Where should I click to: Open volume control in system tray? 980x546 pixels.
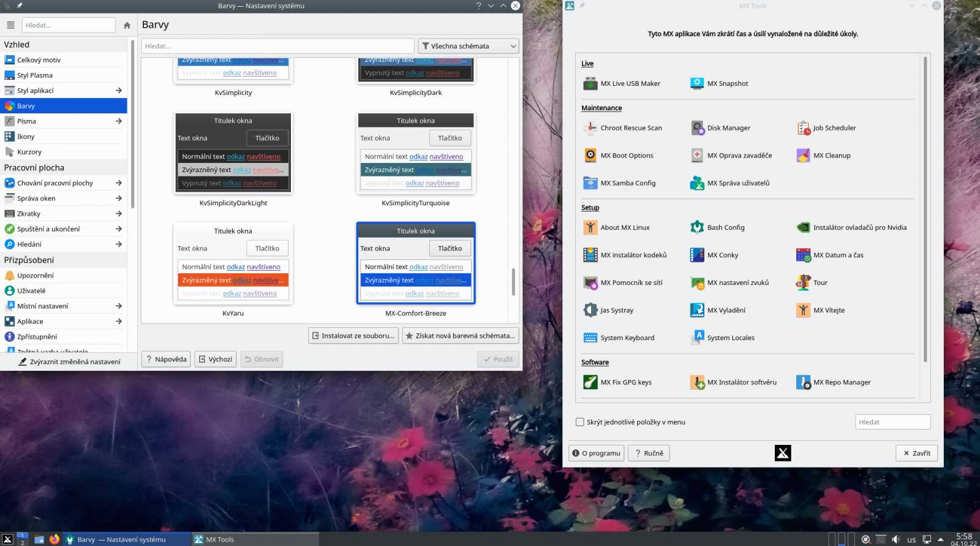[895, 539]
